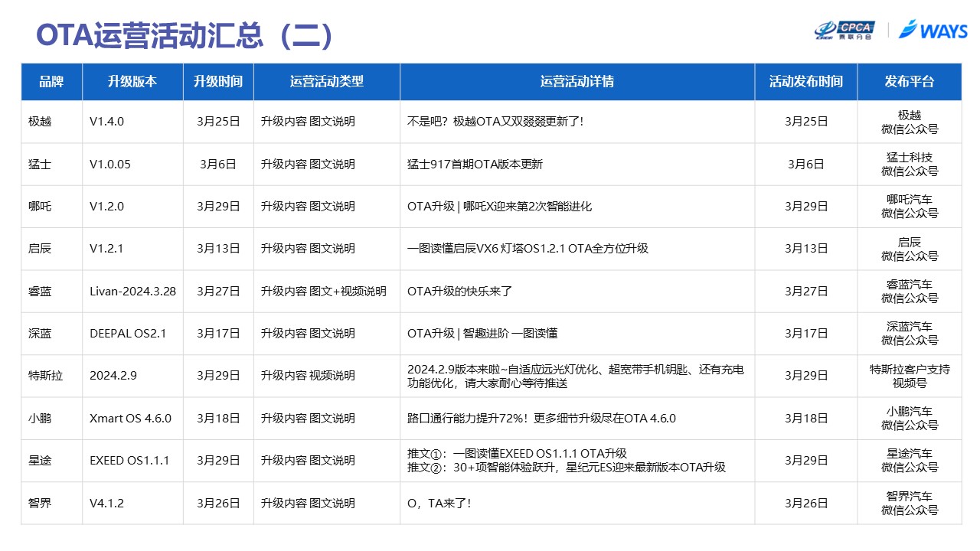Click the 活动发布时间 column header

[x=806, y=82]
